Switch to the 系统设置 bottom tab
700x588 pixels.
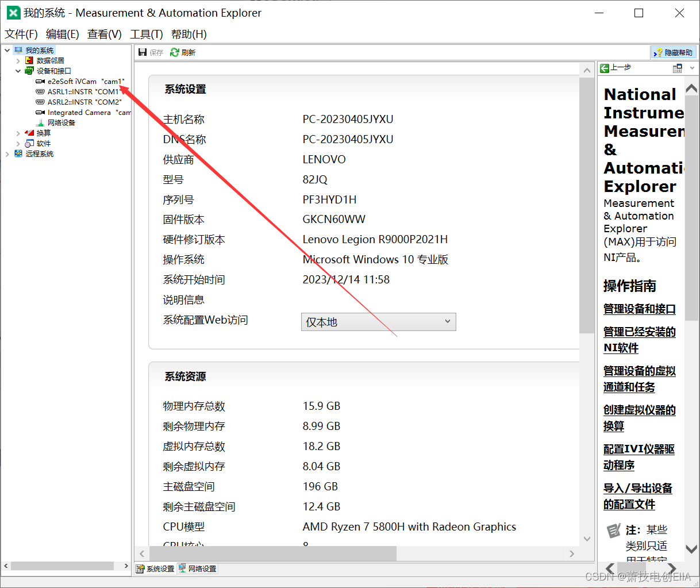point(155,569)
